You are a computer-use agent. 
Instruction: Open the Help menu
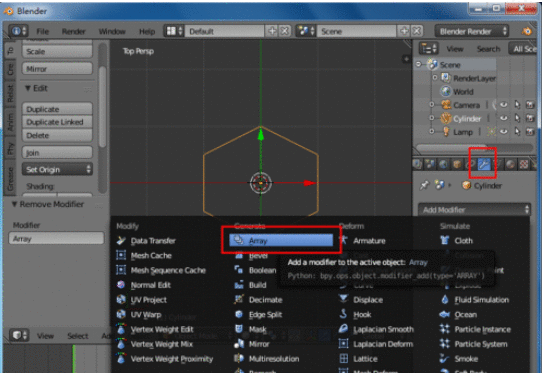pos(147,32)
